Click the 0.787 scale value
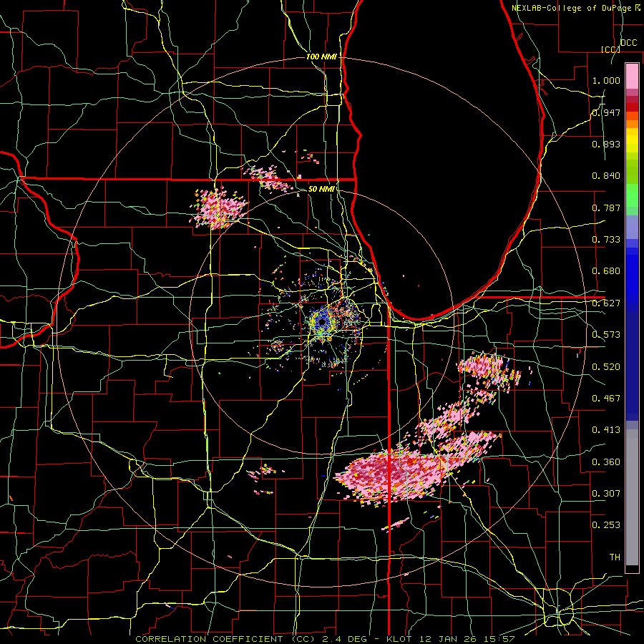644x644 pixels. tap(606, 208)
